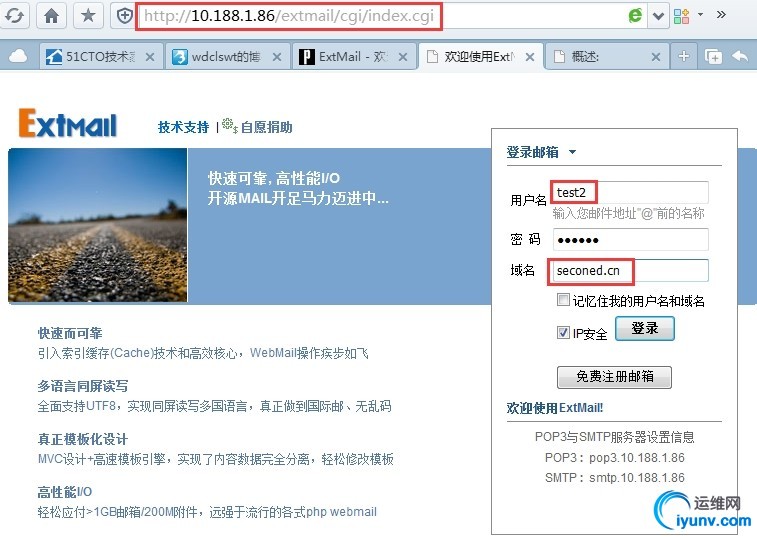
Task: Click the 免费注册邮箱 button
Action: click(x=614, y=377)
